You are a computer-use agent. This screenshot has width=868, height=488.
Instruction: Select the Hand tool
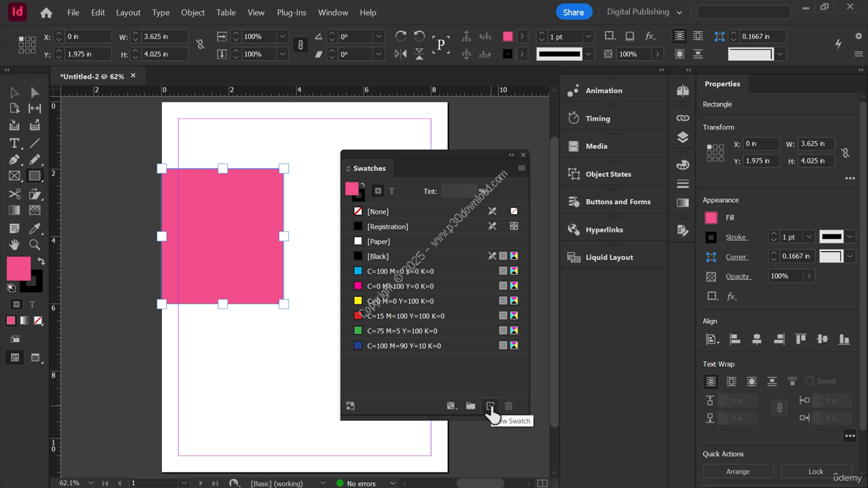14,245
